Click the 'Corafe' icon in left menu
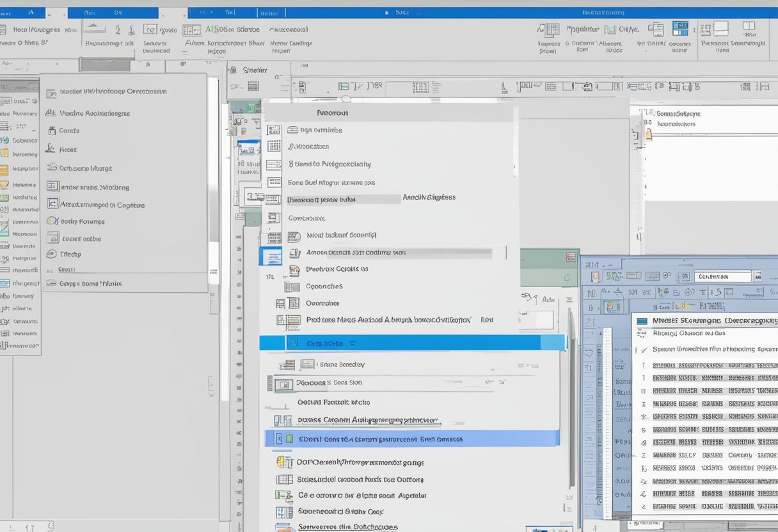This screenshot has height=532, width=778. point(52,130)
